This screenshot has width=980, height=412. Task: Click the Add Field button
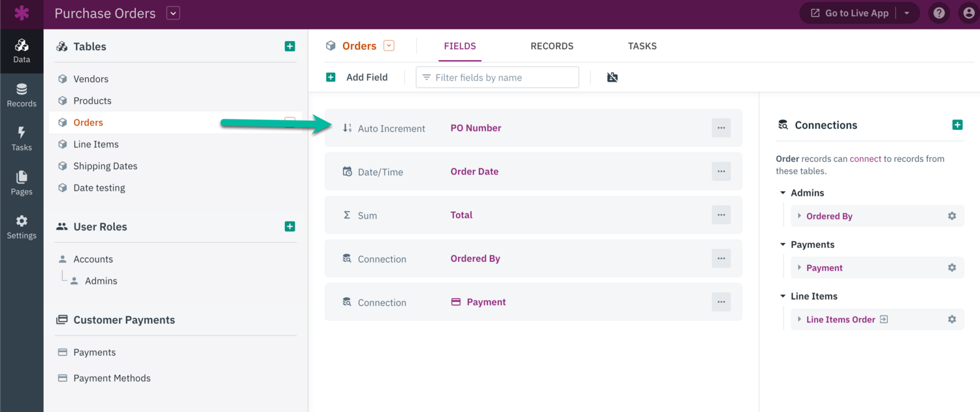[x=357, y=77]
